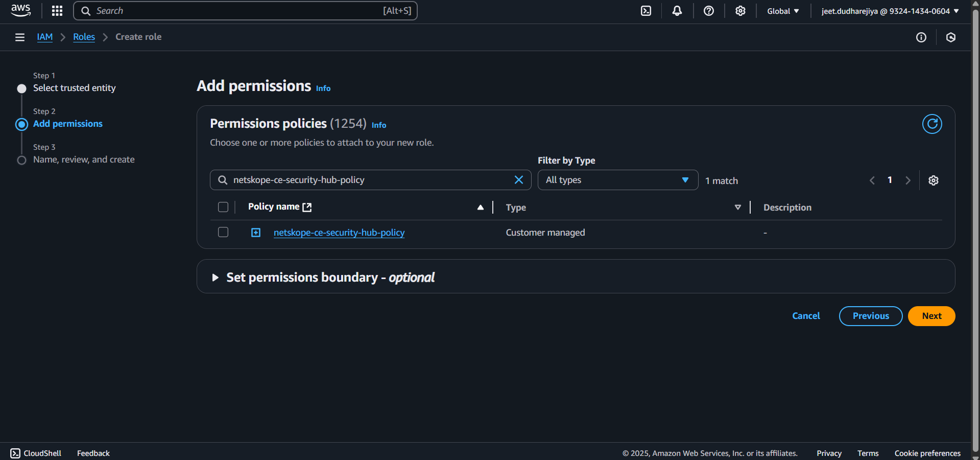Open the Privacy footer link
980x460 pixels.
pos(829,453)
